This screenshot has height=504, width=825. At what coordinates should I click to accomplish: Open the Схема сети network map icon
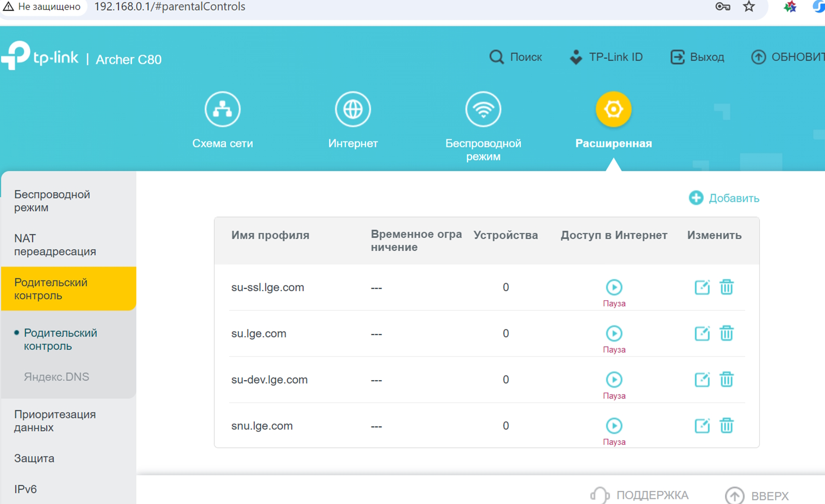tap(222, 109)
